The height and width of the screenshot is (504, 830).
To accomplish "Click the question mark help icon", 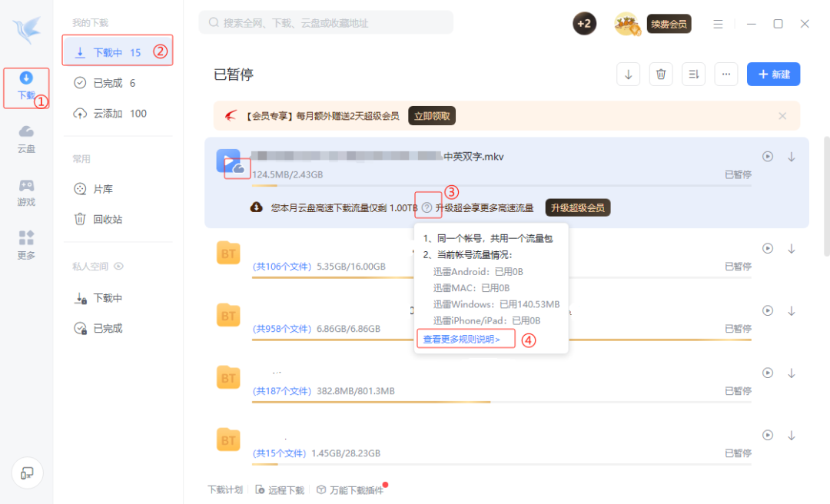I will point(427,207).
